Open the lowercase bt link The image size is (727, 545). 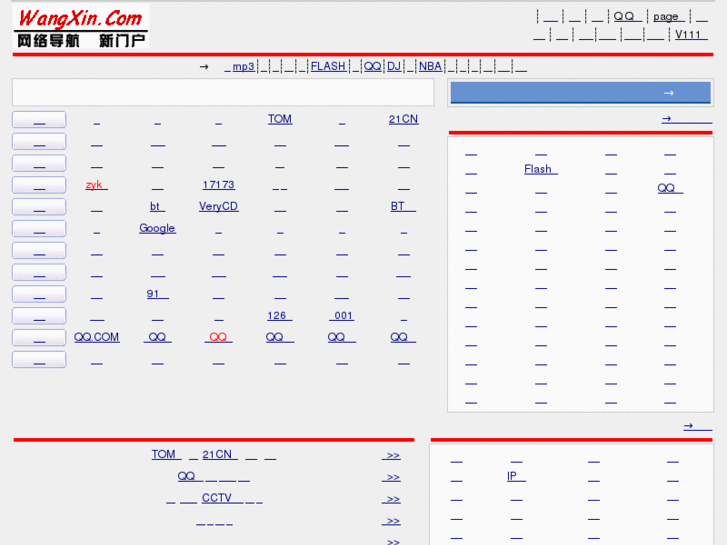(x=157, y=206)
